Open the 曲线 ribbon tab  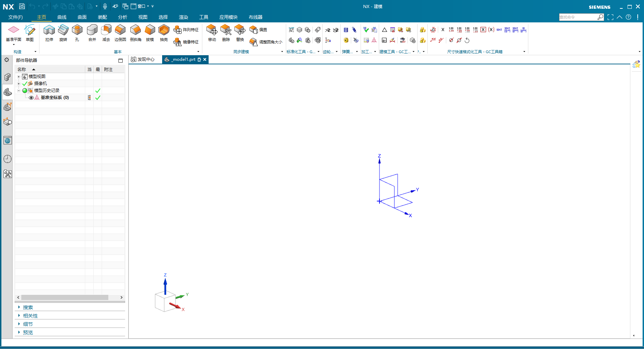62,17
